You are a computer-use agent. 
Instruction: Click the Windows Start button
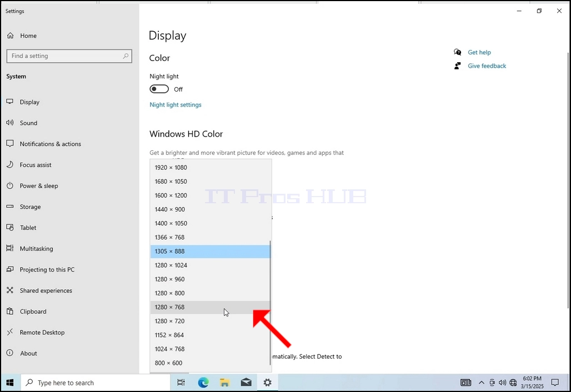click(x=10, y=383)
